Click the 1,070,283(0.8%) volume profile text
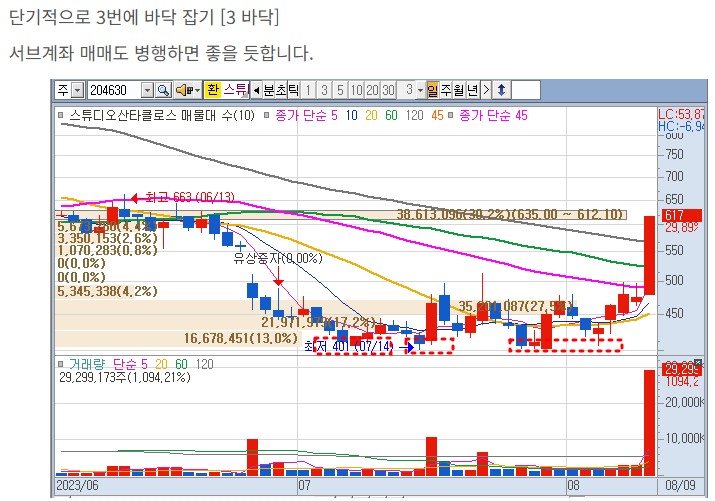This screenshot has width=715, height=501. 107,250
